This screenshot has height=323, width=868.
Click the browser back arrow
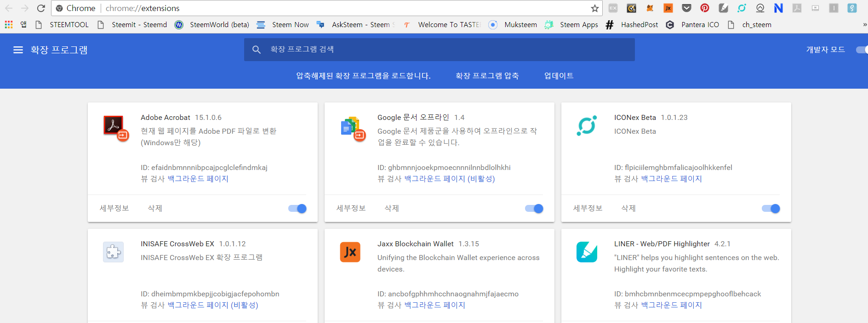[9, 8]
